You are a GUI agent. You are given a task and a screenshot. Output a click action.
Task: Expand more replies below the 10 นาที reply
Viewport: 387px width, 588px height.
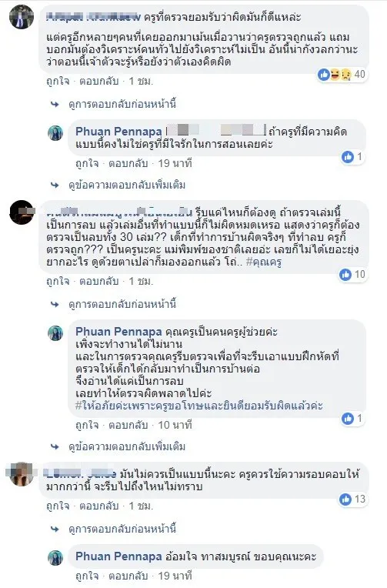(127, 446)
